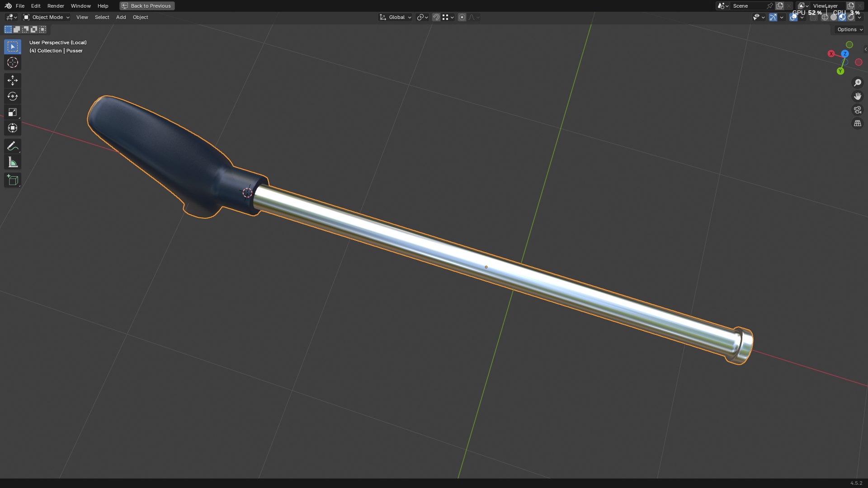Image resolution: width=868 pixels, height=488 pixels.
Task: Click the add view layer icon
Action: pos(851,6)
